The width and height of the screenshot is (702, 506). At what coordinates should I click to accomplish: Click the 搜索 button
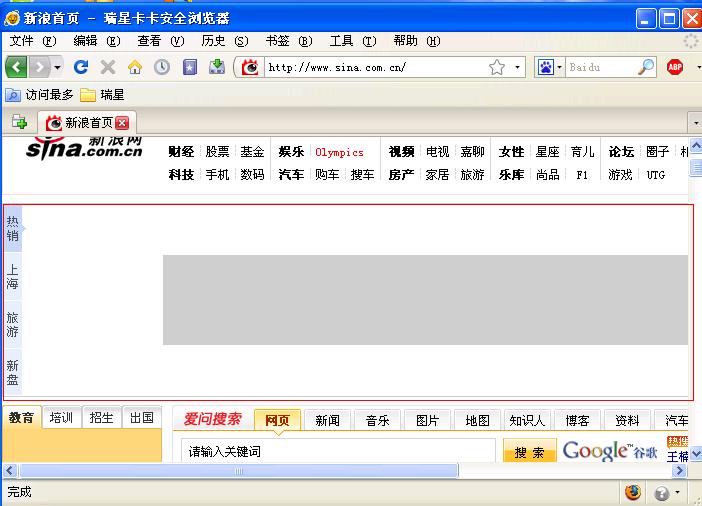[x=530, y=451]
